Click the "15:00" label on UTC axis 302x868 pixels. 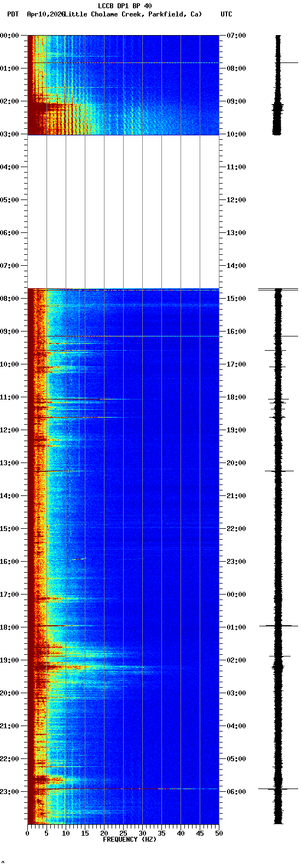[x=236, y=299]
